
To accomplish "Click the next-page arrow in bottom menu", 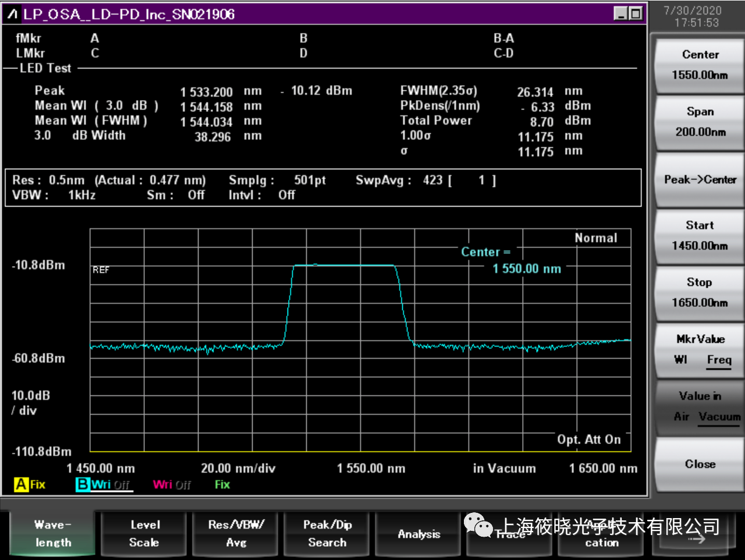I will tap(697, 538).
